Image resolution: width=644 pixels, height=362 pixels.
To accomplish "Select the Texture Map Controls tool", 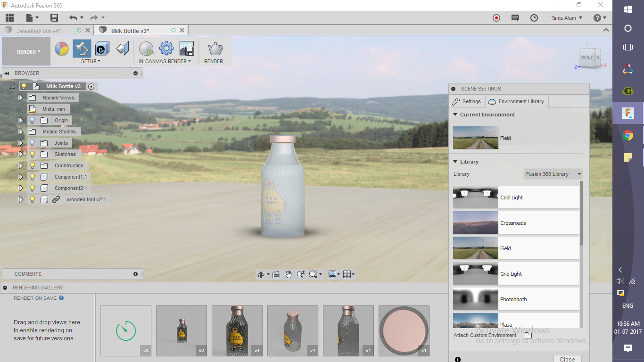I will point(123,49).
